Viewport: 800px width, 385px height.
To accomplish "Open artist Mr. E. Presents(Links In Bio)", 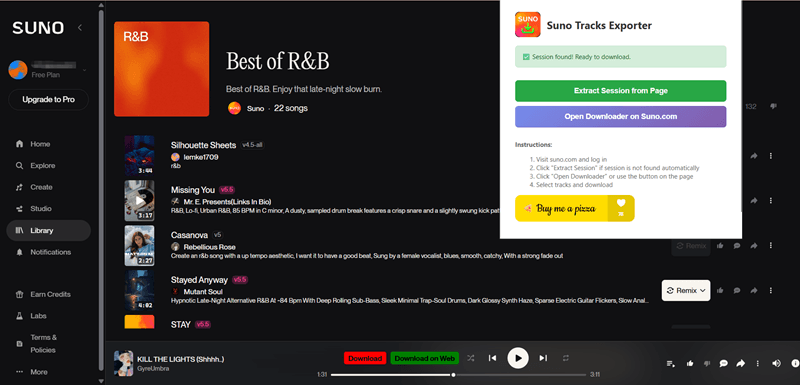I will tap(228, 202).
